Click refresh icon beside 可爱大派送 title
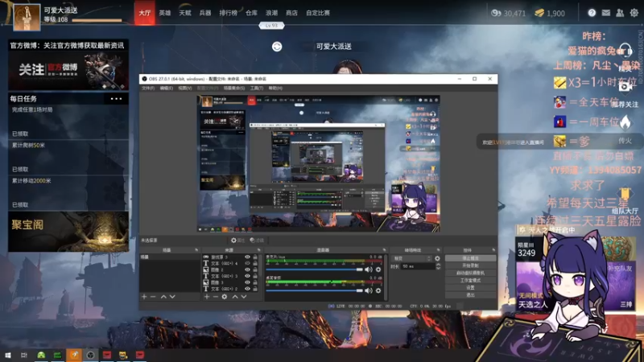This screenshot has height=362, width=644. (x=277, y=47)
